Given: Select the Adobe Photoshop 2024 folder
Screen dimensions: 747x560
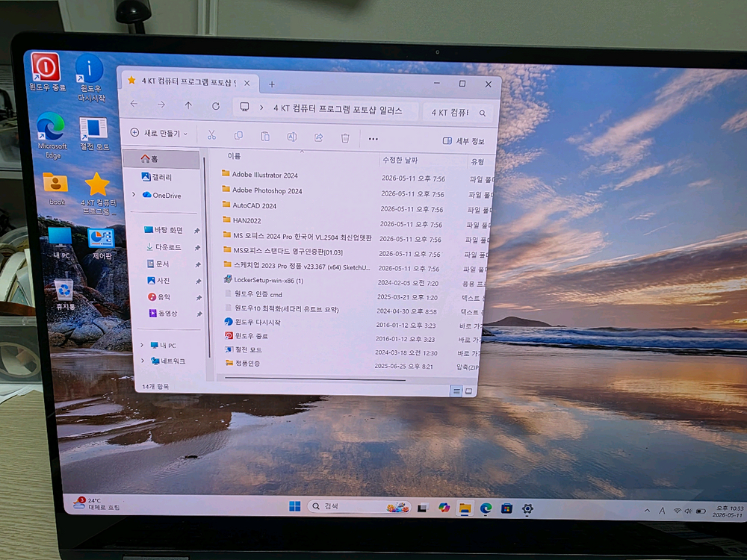Looking at the screenshot, I should click(x=262, y=190).
